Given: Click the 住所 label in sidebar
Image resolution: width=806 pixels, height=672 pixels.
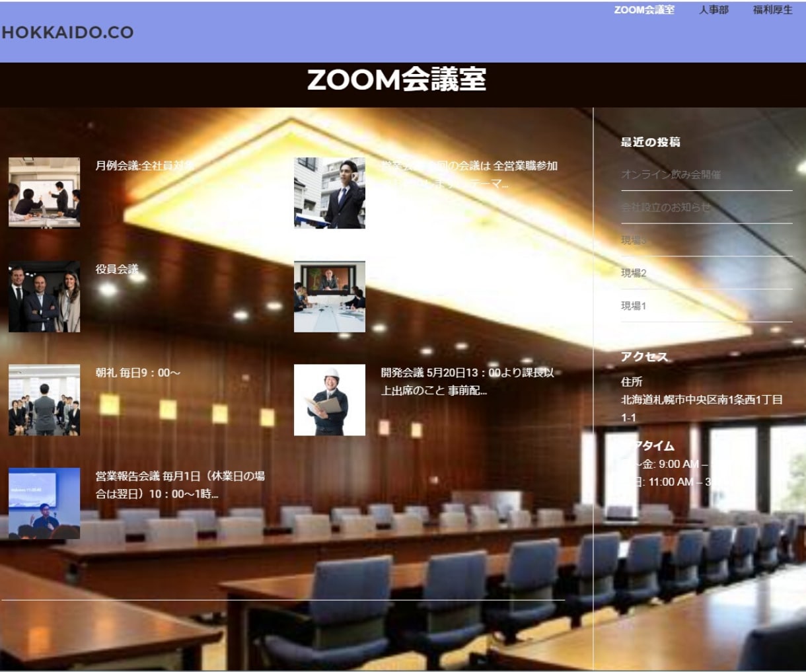Looking at the screenshot, I should tap(632, 381).
